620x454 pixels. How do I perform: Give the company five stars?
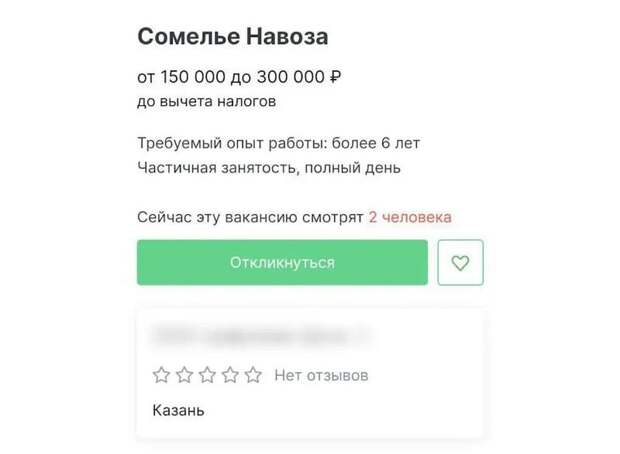coord(253,375)
